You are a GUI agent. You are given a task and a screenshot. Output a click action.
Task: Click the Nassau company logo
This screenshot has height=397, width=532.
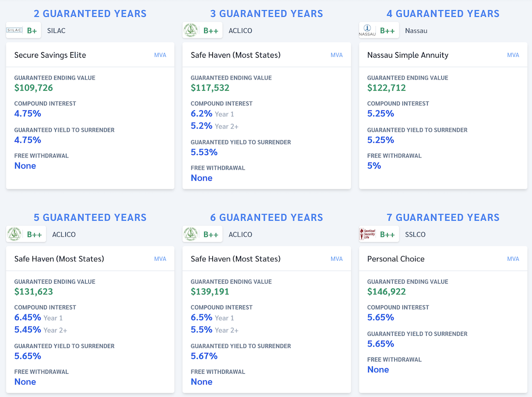coord(367,30)
